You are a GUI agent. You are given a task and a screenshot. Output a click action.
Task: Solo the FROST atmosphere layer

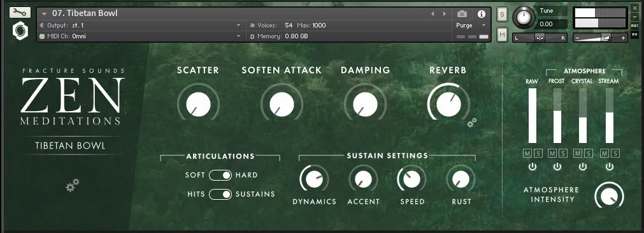pos(563,154)
